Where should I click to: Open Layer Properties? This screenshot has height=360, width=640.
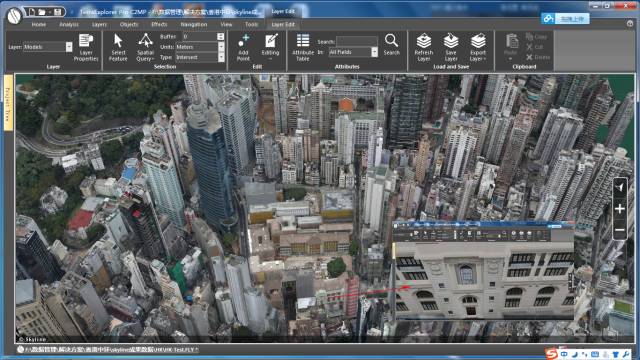pos(86,48)
